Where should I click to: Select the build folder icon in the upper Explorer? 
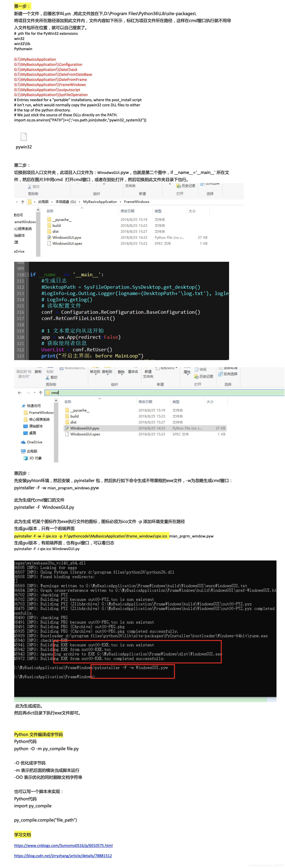pyautogui.click(x=49, y=225)
